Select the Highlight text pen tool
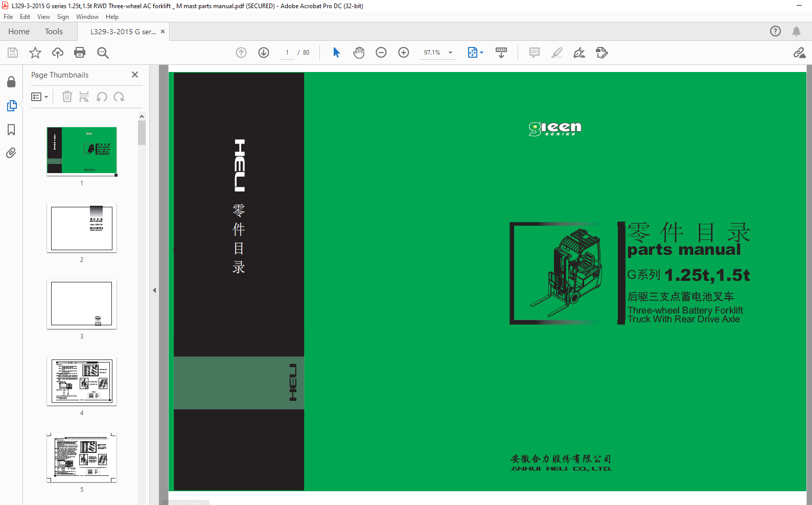Screen dimensions: 812x505 pyautogui.click(x=557, y=53)
